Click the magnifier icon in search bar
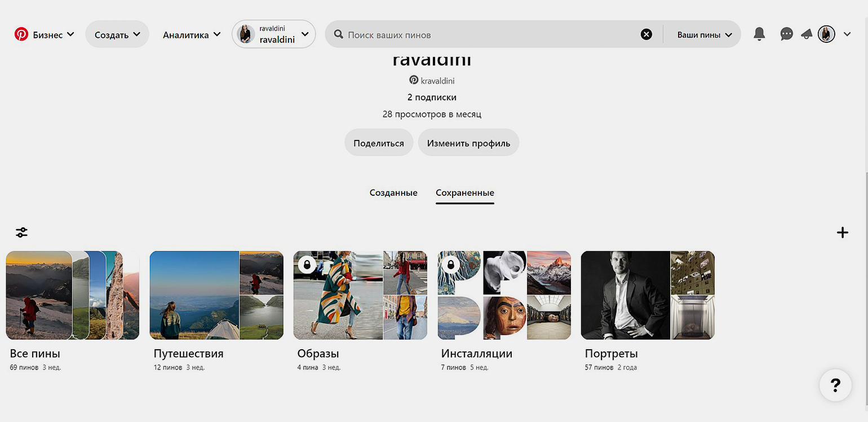This screenshot has width=868, height=422. point(339,34)
